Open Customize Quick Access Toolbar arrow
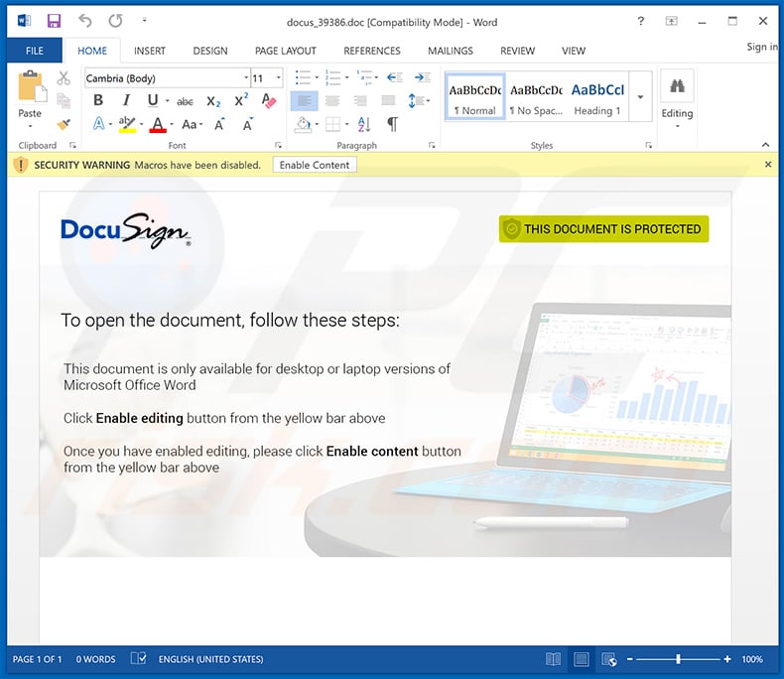The width and height of the screenshot is (784, 679). 145,21
